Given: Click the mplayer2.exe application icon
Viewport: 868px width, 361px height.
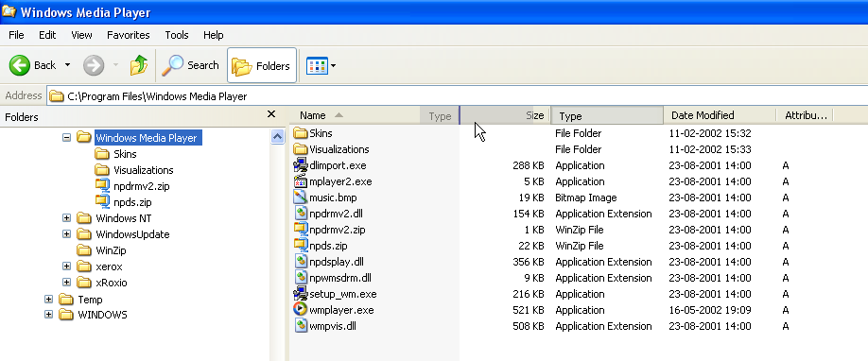Looking at the screenshot, I should click(300, 181).
